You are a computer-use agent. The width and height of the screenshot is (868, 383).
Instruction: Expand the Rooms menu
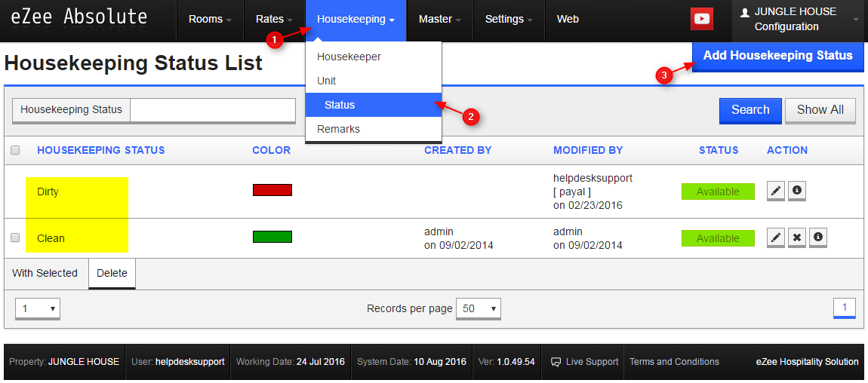210,20
